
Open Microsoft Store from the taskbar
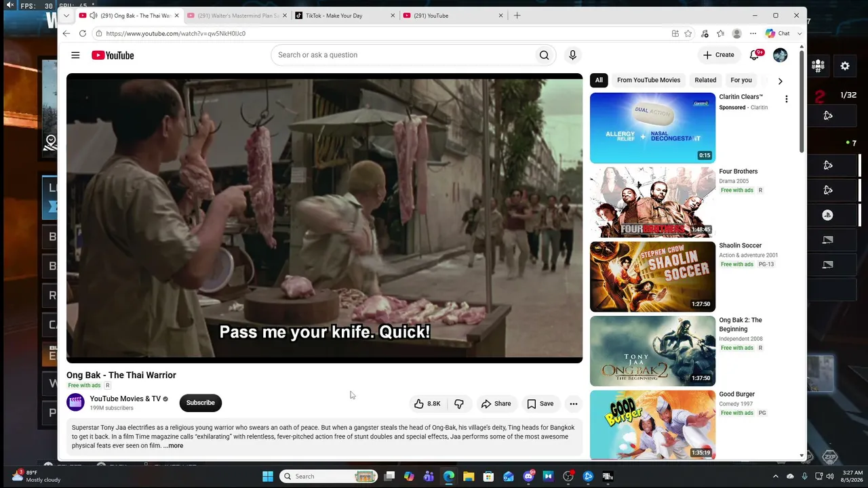tap(488, 476)
